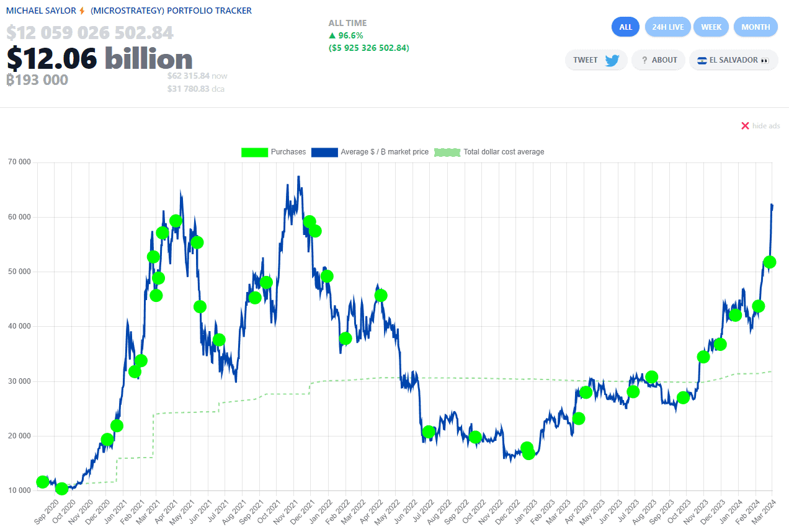Screen dimensions: 789x532
Task: Click the purchase marker in Nov 2023
Action: [x=703, y=357]
